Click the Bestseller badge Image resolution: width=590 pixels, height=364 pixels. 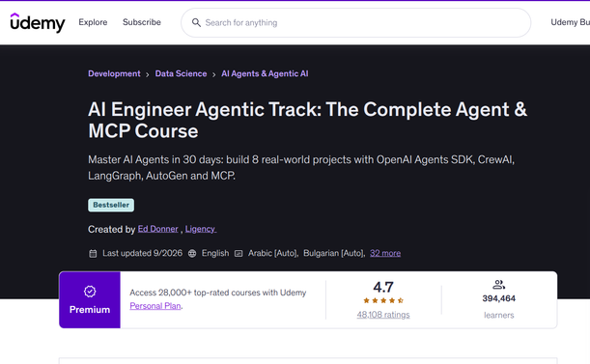click(x=111, y=205)
